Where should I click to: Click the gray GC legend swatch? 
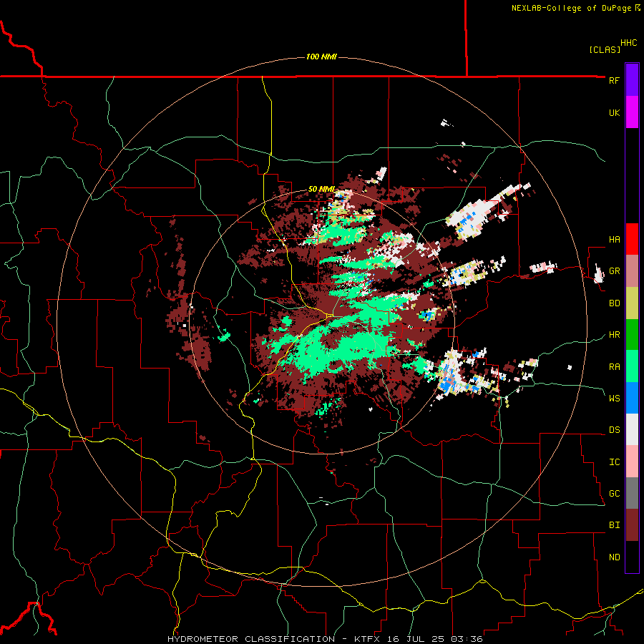[x=632, y=493]
